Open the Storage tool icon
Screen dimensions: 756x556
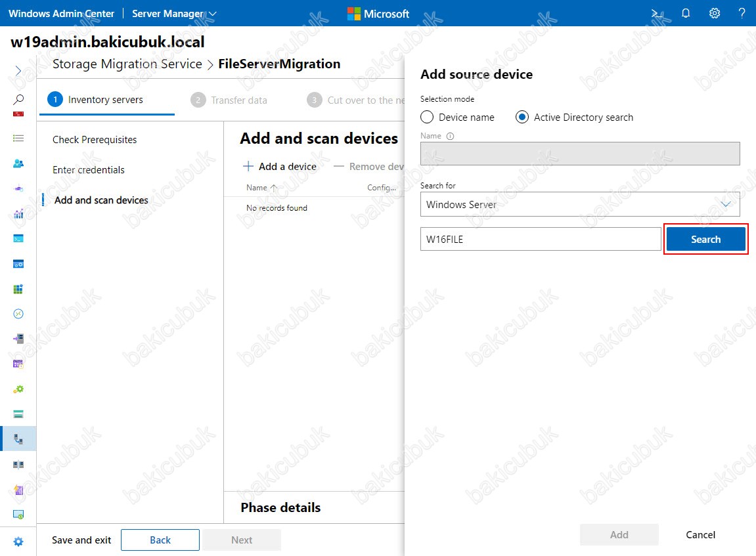point(18,414)
